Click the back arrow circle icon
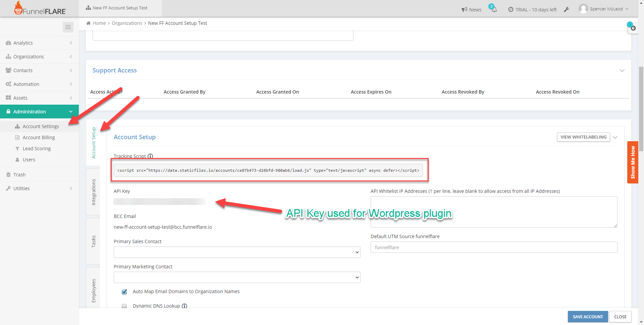This screenshot has height=325, width=644. pos(633,28)
